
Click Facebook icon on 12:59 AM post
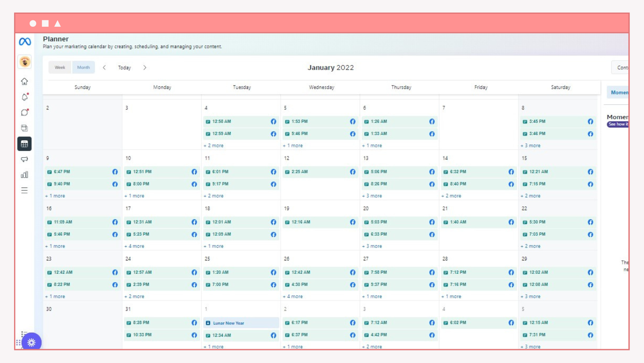coord(273,134)
